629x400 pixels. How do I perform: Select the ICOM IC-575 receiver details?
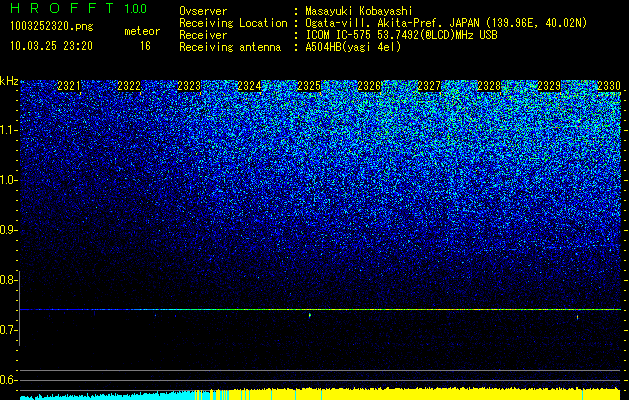click(x=402, y=35)
